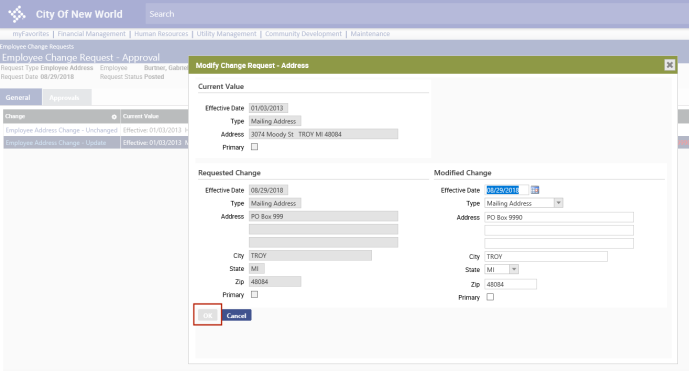Open the Financial Management menu
Image resolution: width=689 pixels, height=373 pixels.
91,34
